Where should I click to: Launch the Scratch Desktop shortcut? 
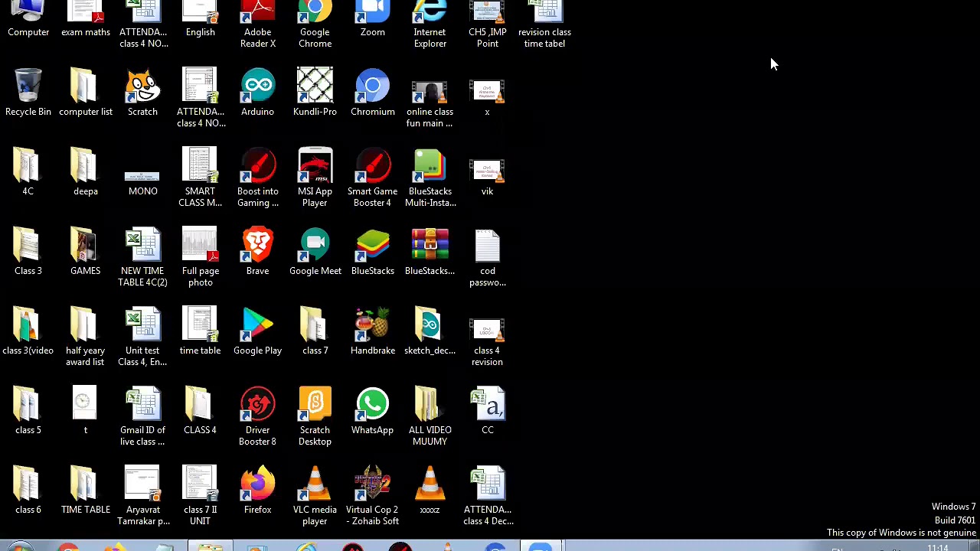pos(315,416)
